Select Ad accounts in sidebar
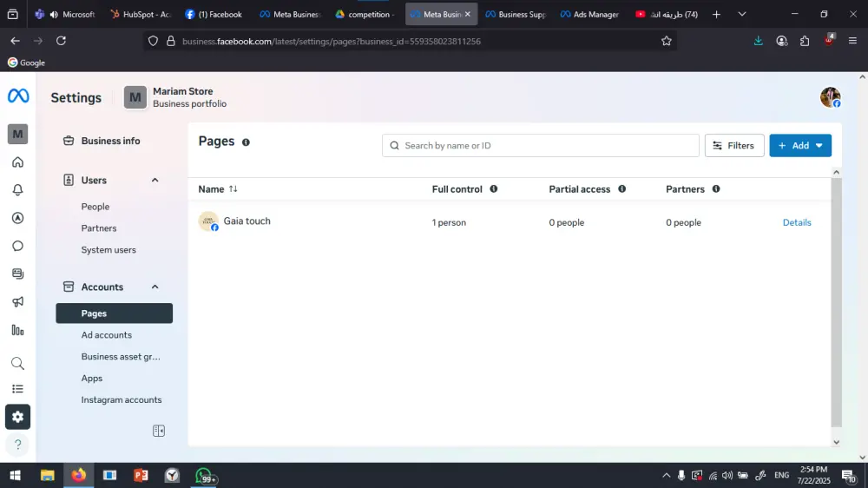The image size is (868, 488). (x=107, y=335)
